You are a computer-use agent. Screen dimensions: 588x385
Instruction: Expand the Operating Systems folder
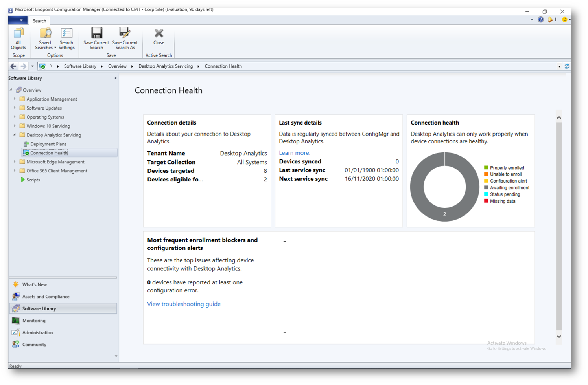[x=15, y=117]
